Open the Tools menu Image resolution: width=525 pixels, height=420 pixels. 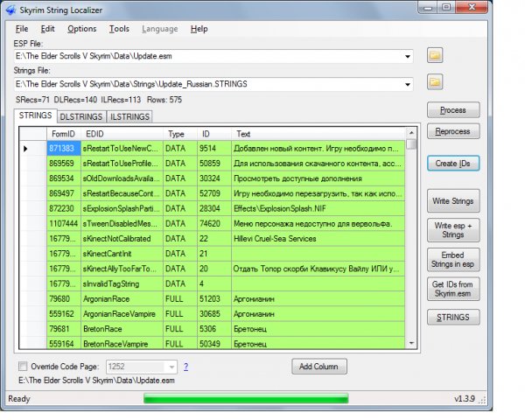point(119,29)
